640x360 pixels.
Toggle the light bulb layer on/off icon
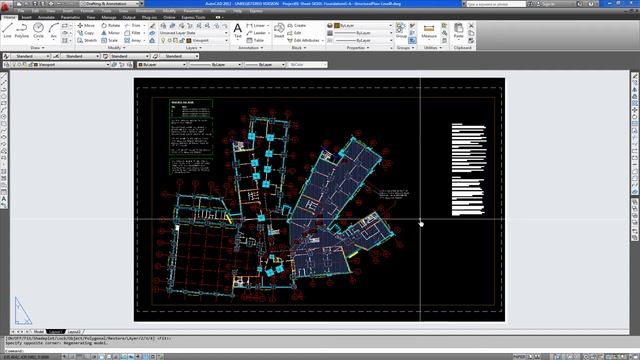pyautogui.click(x=163, y=40)
